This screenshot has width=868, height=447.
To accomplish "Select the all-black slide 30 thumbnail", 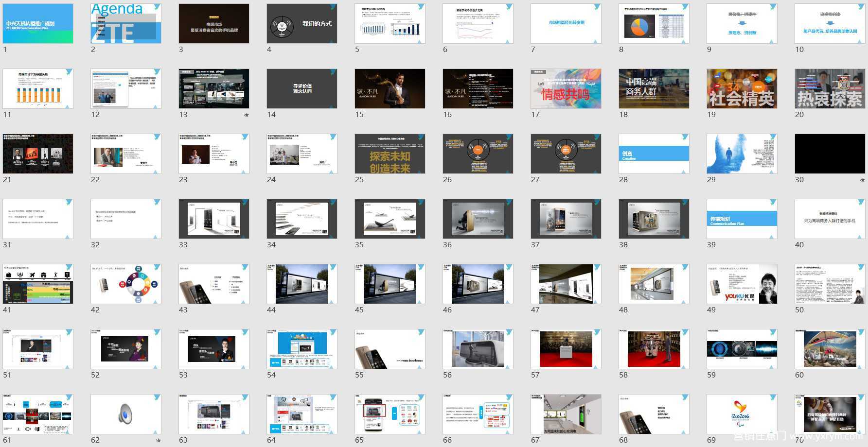I will tap(830, 154).
